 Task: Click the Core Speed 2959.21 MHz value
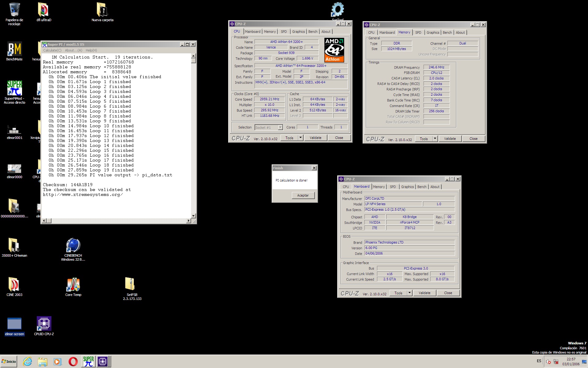pyautogui.click(x=269, y=99)
